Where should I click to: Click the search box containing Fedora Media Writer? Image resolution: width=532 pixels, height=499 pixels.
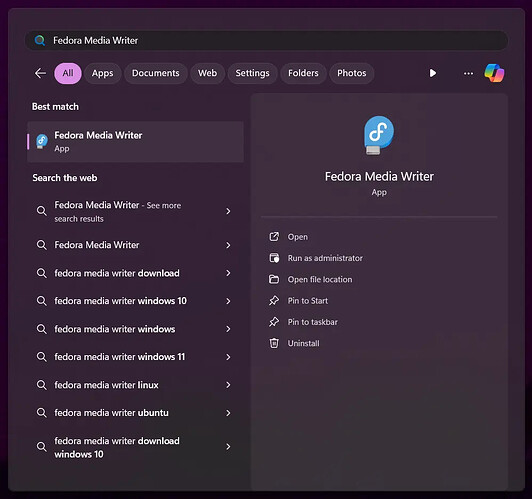(x=266, y=41)
